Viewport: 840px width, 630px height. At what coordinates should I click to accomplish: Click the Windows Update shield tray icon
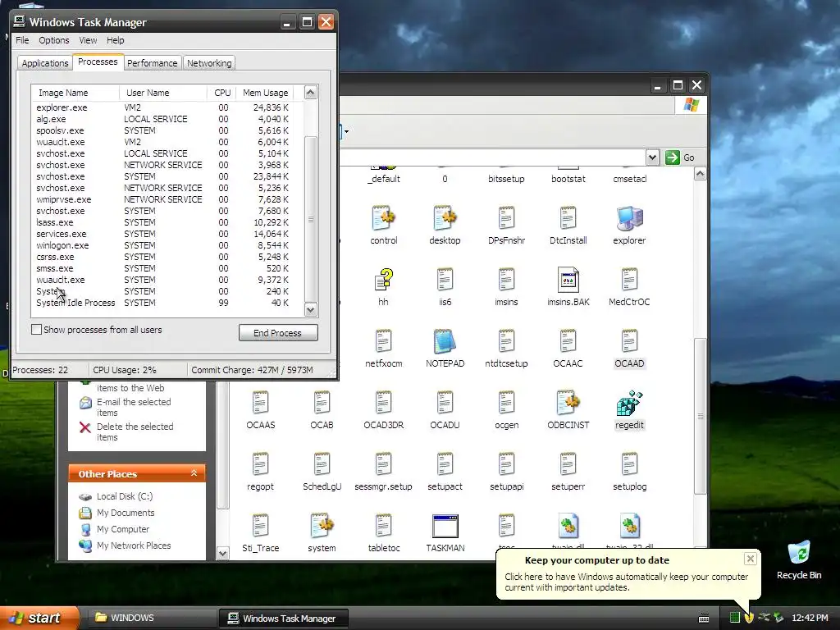749,618
